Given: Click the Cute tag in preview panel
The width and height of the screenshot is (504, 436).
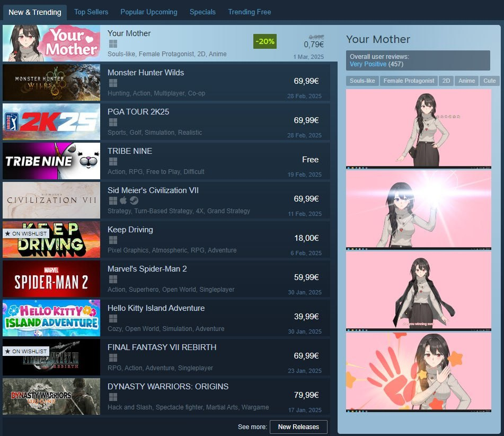Looking at the screenshot, I should click(489, 81).
